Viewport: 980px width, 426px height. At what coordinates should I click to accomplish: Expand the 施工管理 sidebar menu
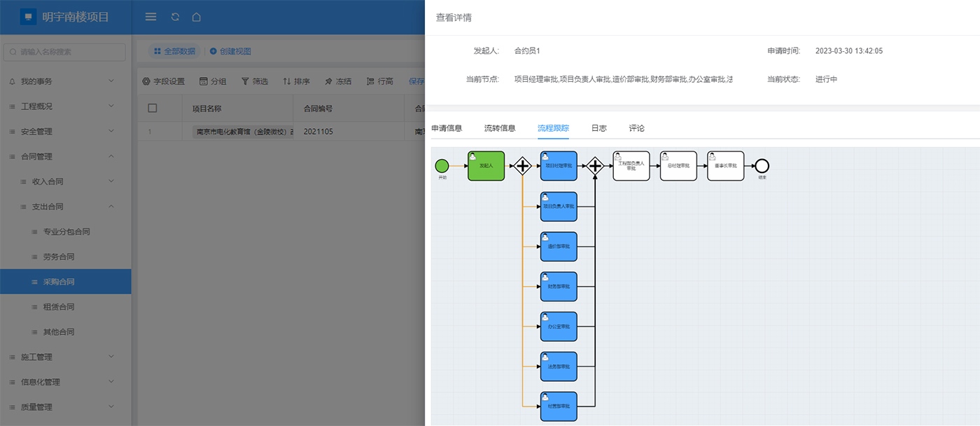coord(65,357)
